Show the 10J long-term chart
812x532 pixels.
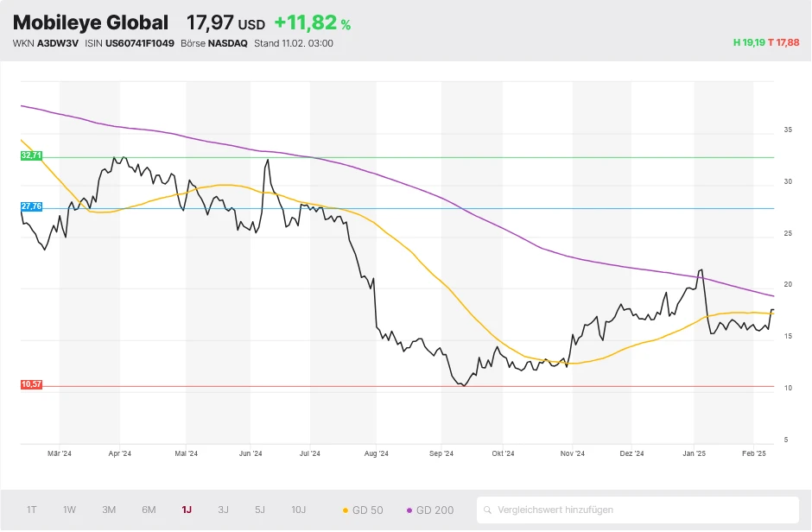[298, 510]
